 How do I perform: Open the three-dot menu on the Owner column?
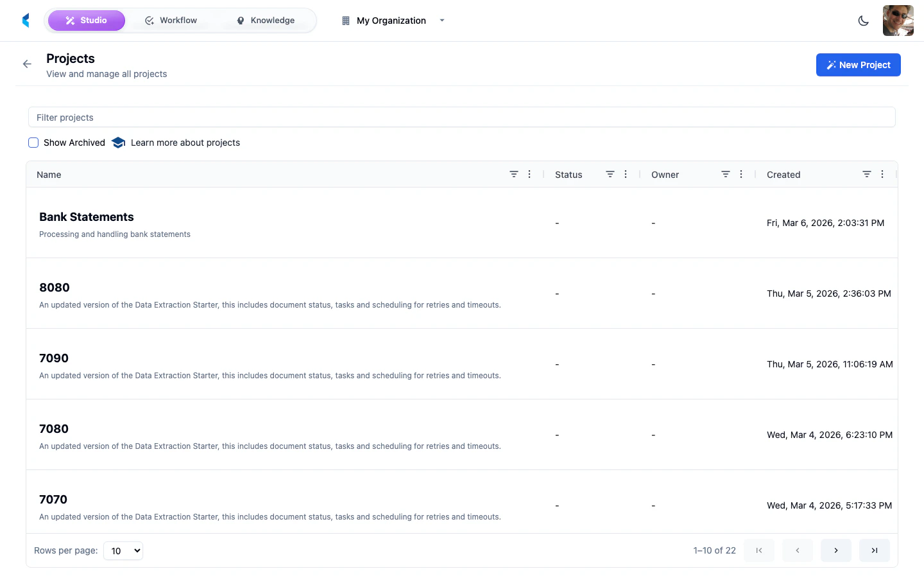[x=741, y=174]
